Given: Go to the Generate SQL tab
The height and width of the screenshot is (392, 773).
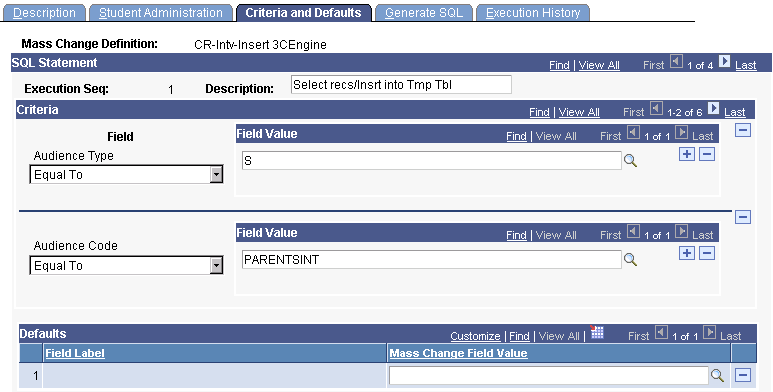Looking at the screenshot, I should tap(424, 12).
